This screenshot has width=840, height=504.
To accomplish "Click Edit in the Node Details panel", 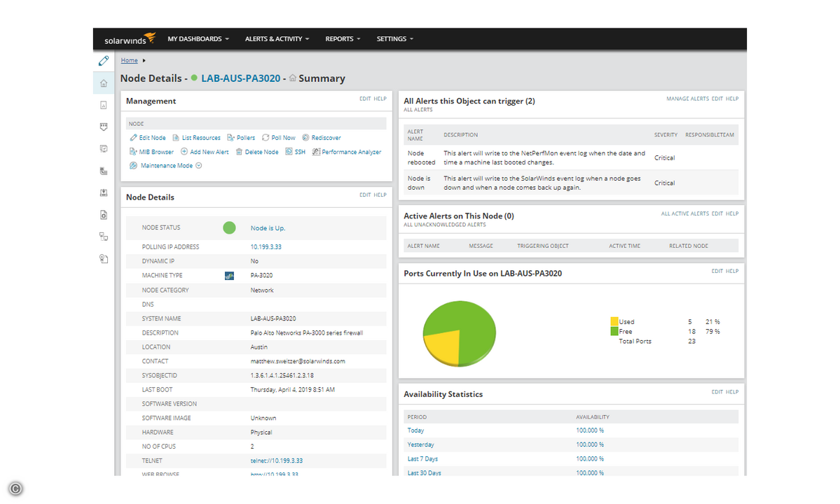I will [365, 195].
